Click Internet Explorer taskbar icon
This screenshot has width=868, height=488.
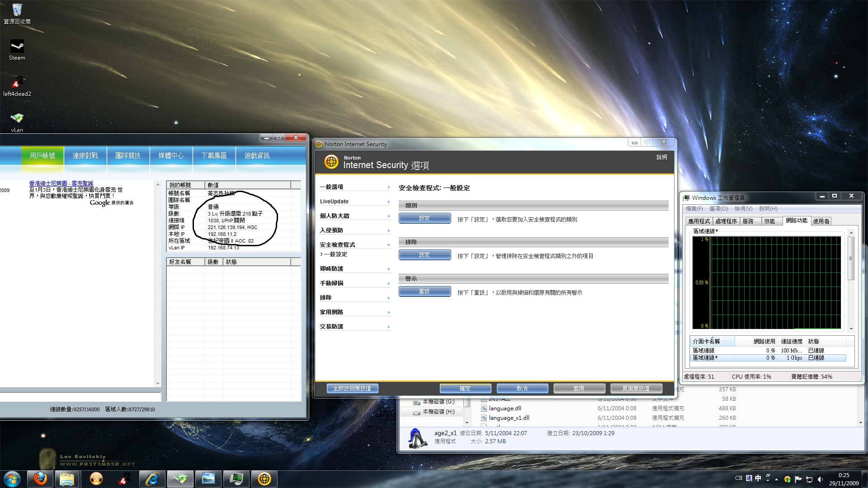152,479
